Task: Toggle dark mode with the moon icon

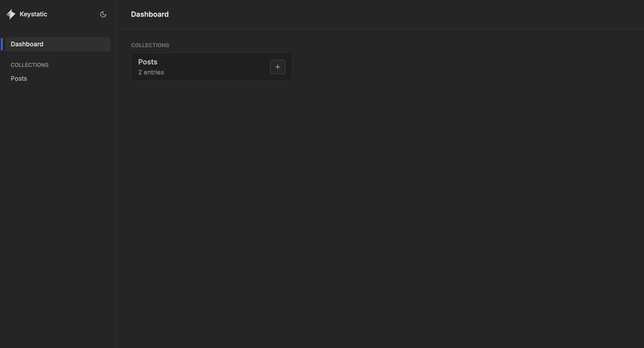Action: coord(103,14)
